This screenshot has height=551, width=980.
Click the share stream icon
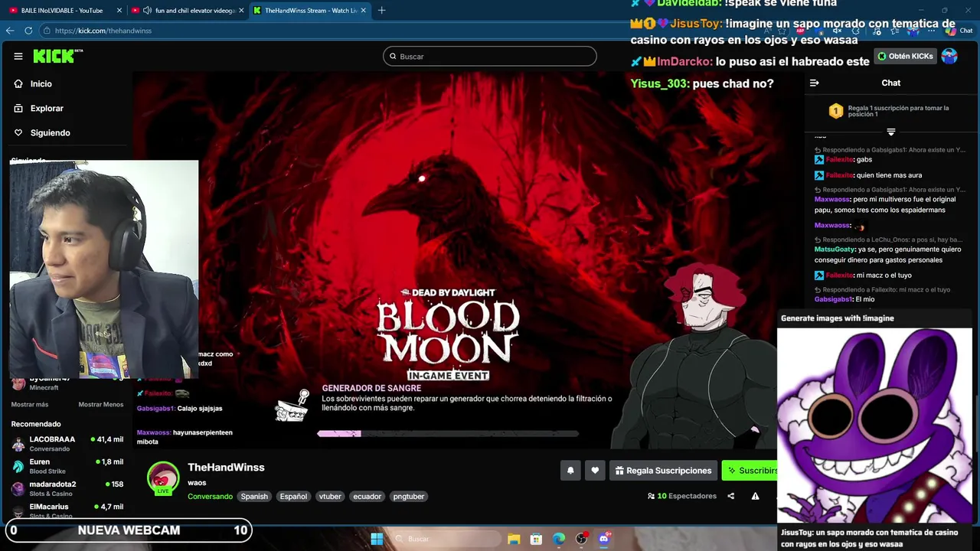pyautogui.click(x=730, y=496)
